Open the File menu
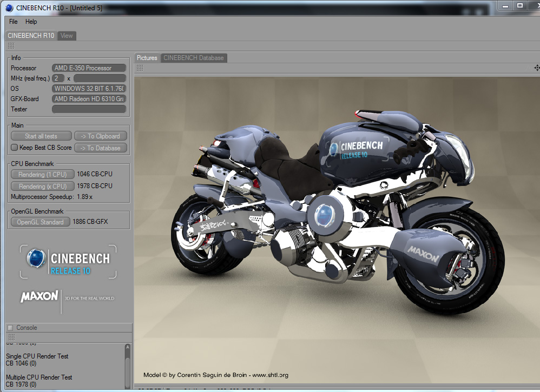 [14, 21]
